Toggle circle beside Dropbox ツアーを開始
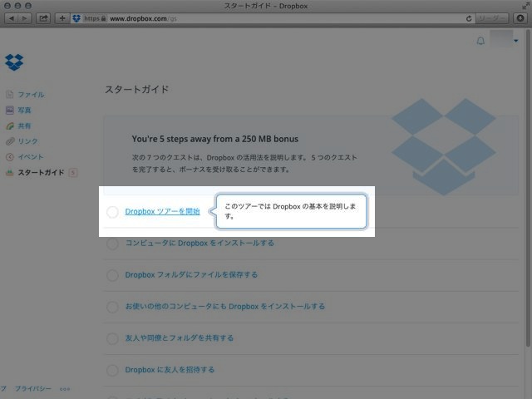532x399 pixels. click(x=112, y=212)
